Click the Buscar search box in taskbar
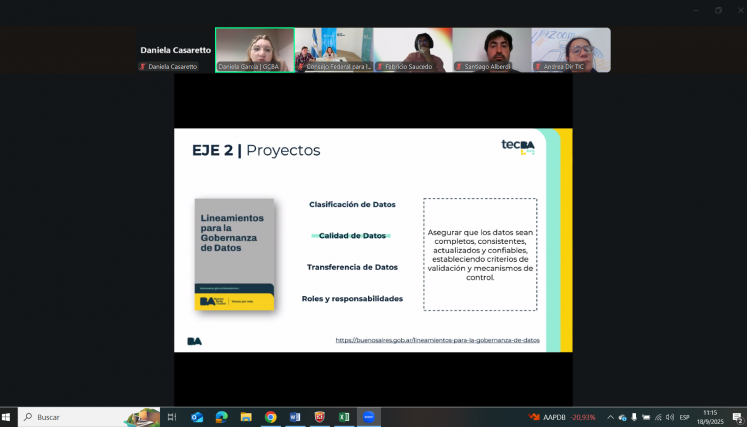The height and width of the screenshot is (427, 747). click(89, 417)
